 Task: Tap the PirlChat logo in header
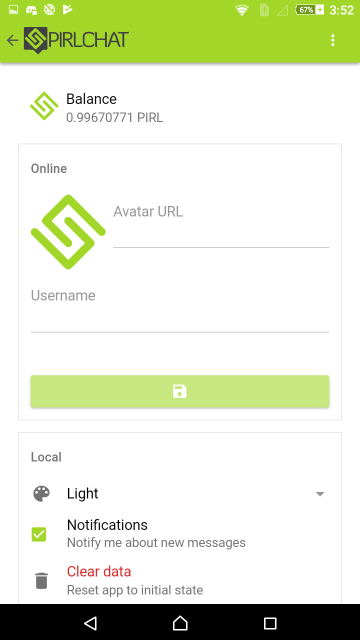point(76,40)
